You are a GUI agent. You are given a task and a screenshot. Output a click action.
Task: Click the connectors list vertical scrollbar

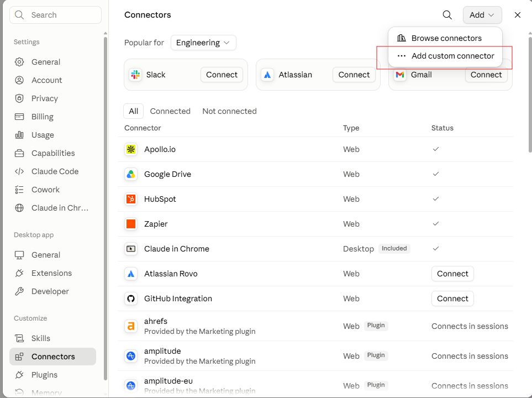[530, 95]
